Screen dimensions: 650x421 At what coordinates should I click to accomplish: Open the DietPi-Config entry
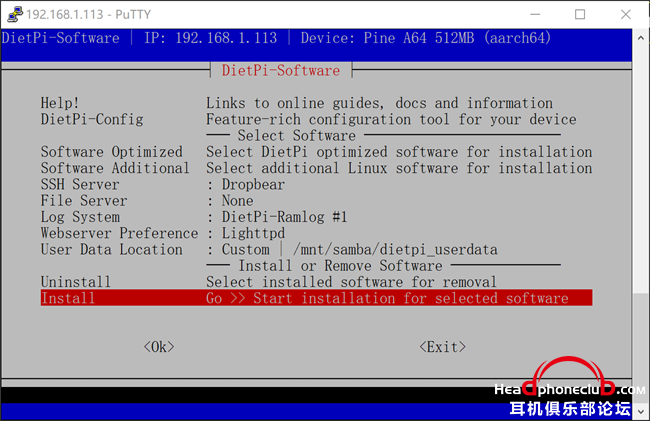(316, 119)
